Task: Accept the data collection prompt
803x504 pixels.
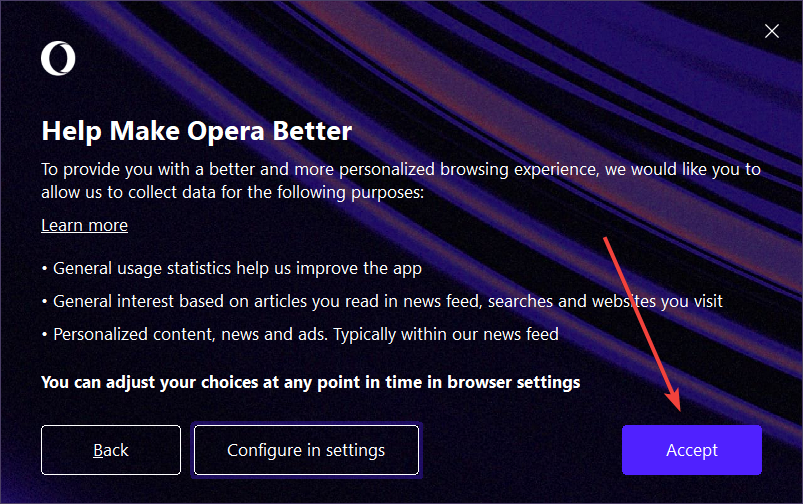Action: click(691, 450)
